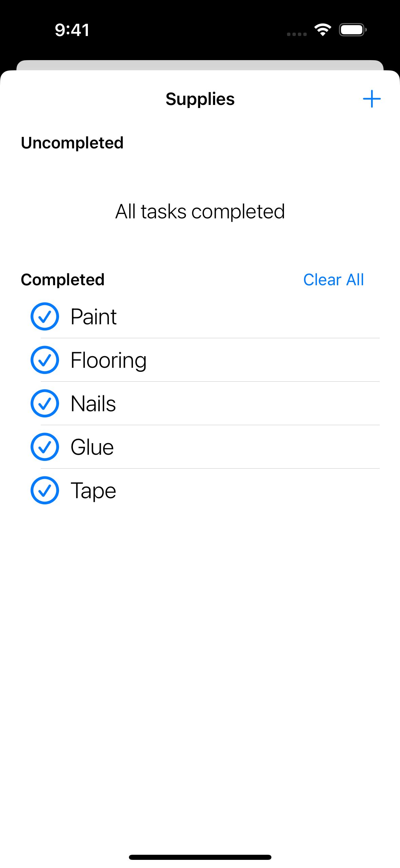Tap the 9:41 clock in status bar

coord(72,30)
